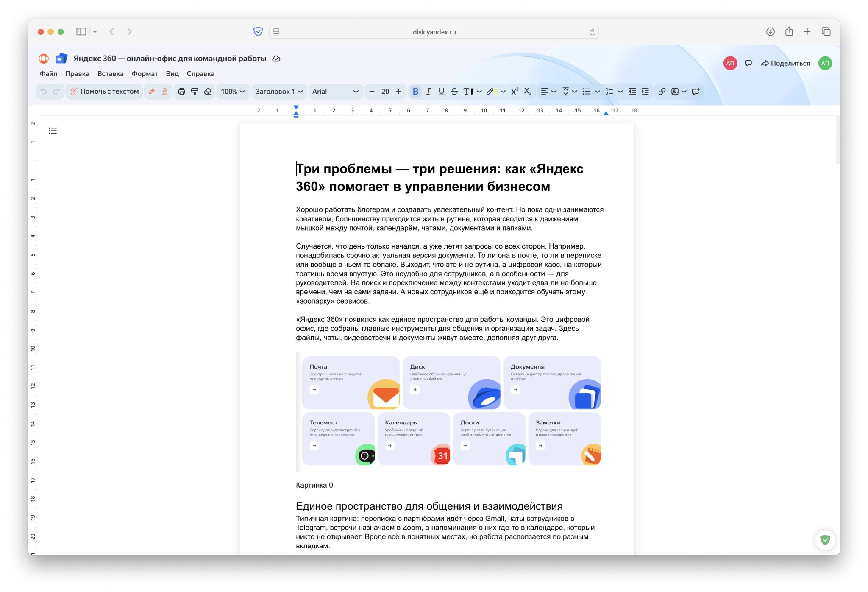Select the format painter tool

click(195, 92)
